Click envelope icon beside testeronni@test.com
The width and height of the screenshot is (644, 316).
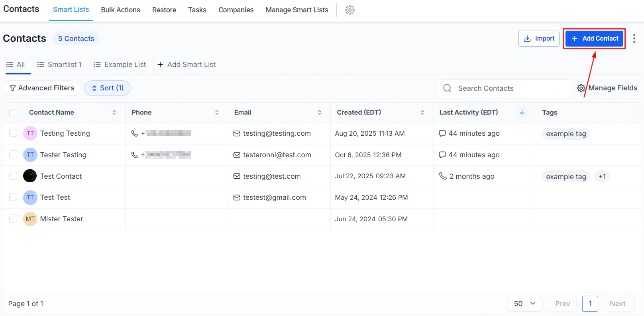coord(237,155)
